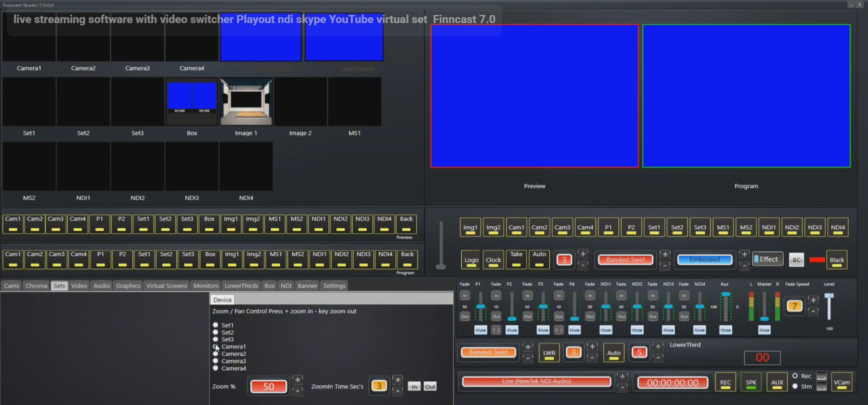Enable the VCam virtual camera button
This screenshot has width=868, height=405.
click(841, 382)
